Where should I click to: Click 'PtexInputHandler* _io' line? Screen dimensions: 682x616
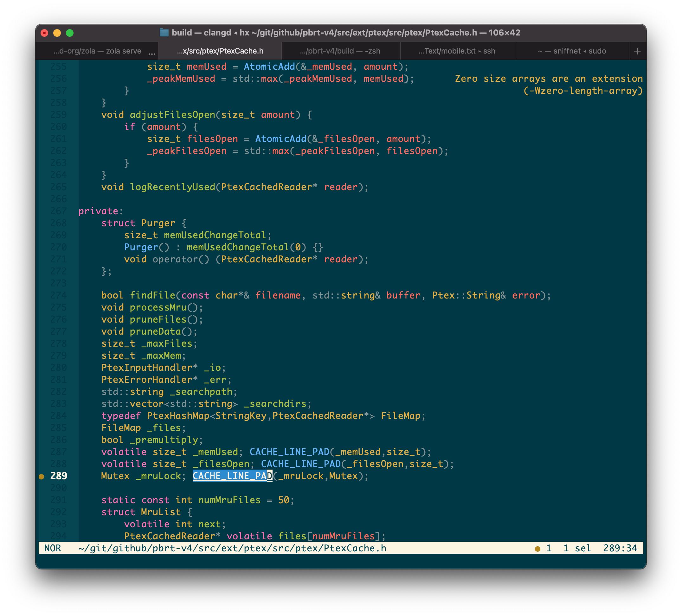click(x=164, y=367)
